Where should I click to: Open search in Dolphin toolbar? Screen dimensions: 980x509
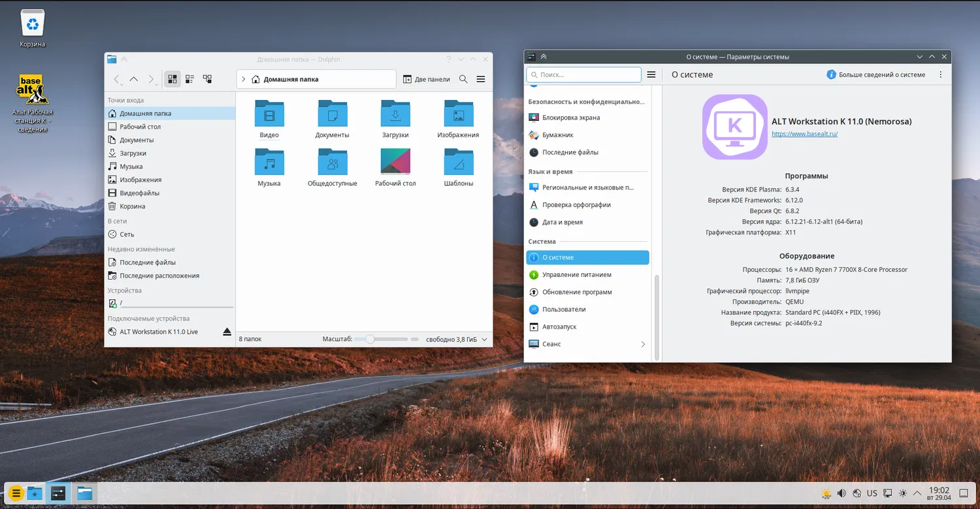click(x=463, y=79)
